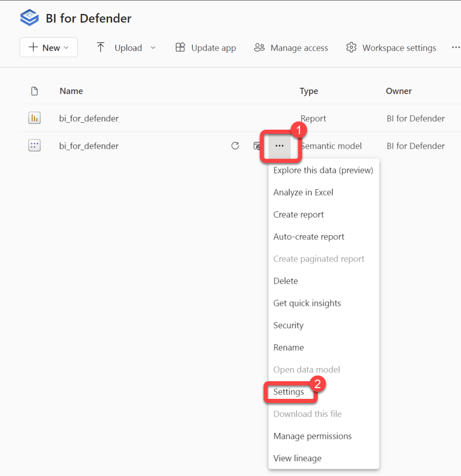Viewport: 461px width, 476px height.
Task: Open Workspace settings
Action: point(391,48)
